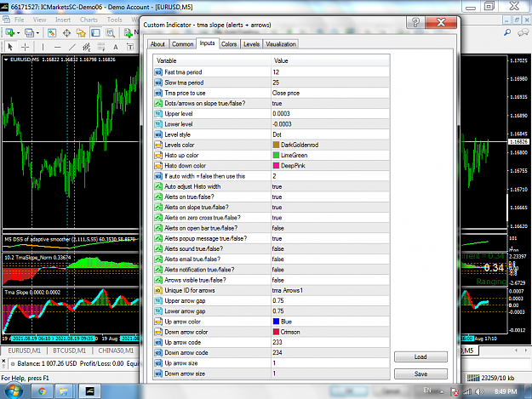Open the Strategy Tester magnifier icon
The image size is (532, 399).
point(111,33)
